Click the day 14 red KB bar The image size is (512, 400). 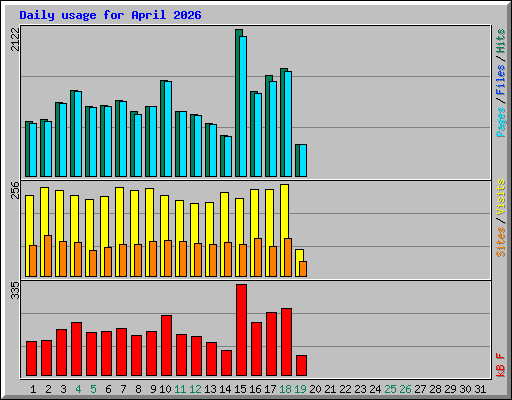pos(226,363)
